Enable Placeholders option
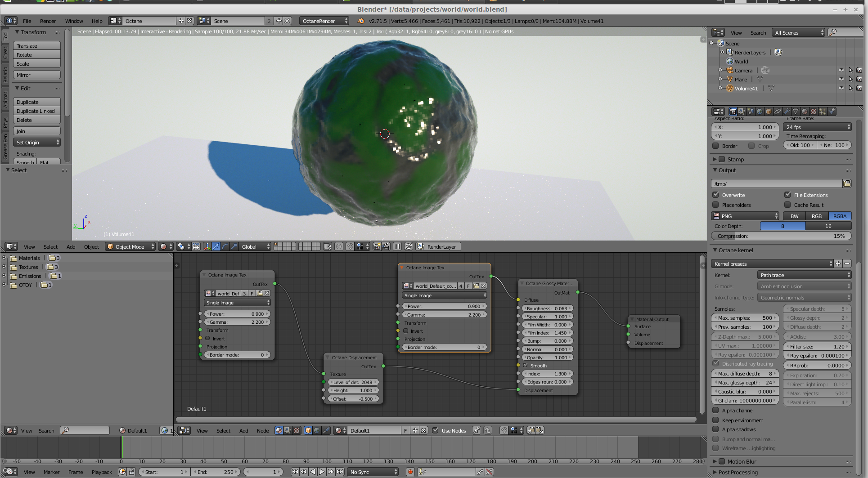 (x=715, y=205)
